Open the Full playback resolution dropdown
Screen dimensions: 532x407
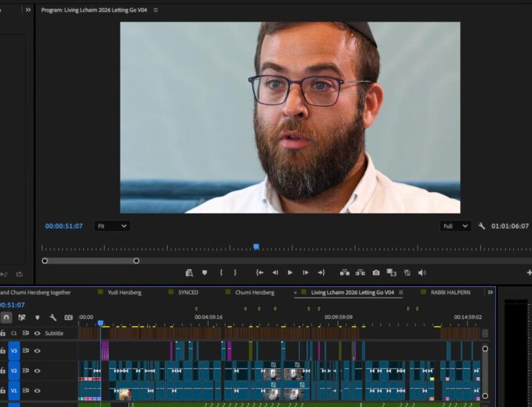(x=455, y=226)
